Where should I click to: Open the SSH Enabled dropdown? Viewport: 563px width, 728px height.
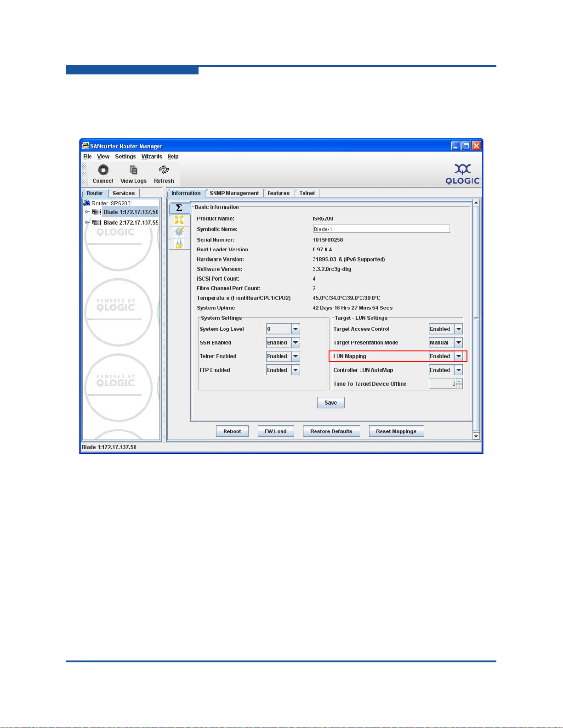point(296,343)
